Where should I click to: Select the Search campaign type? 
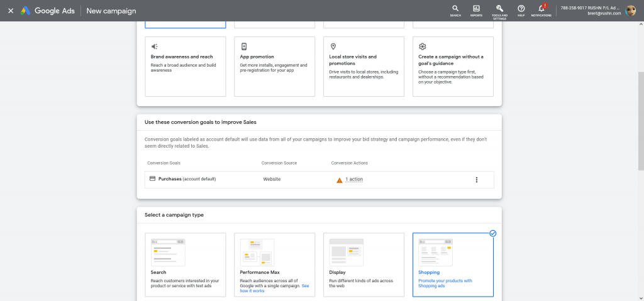pyautogui.click(x=186, y=265)
